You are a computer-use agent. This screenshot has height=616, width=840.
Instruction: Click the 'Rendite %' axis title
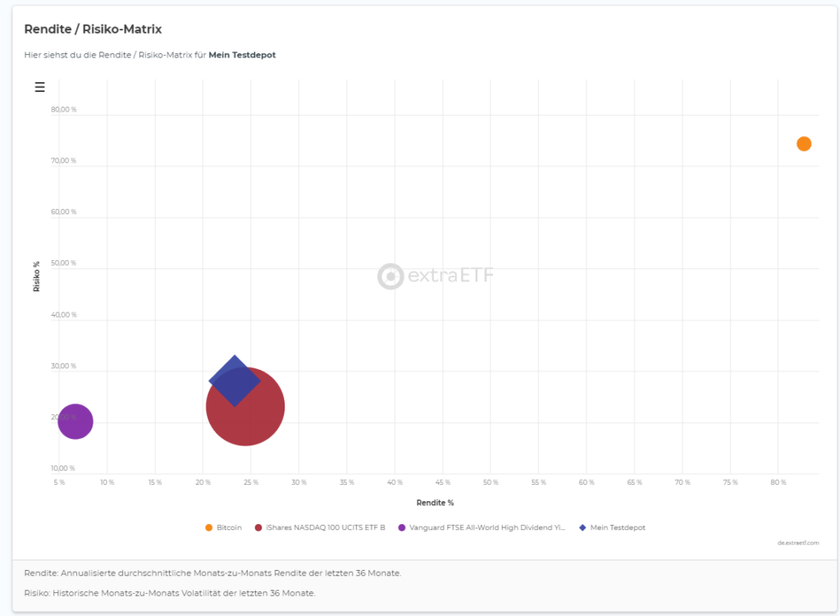(435, 503)
